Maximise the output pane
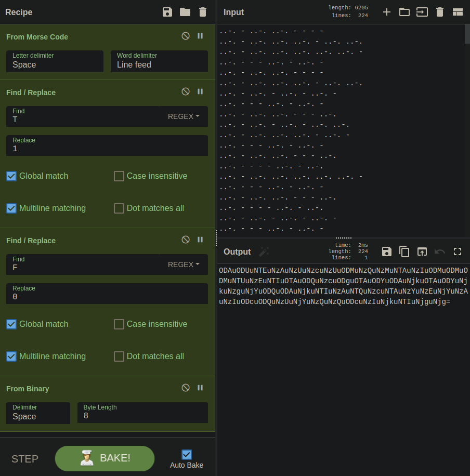Viewport: 470px width, 476px height. click(458, 252)
